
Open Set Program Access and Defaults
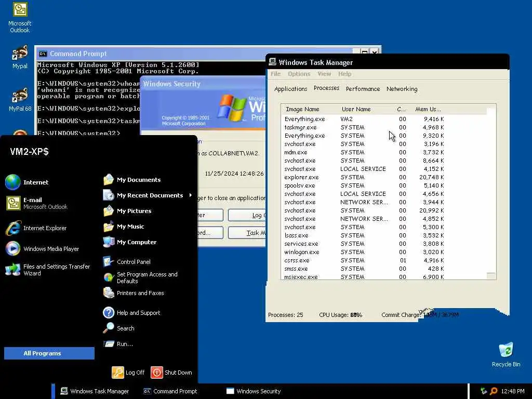(x=140, y=277)
